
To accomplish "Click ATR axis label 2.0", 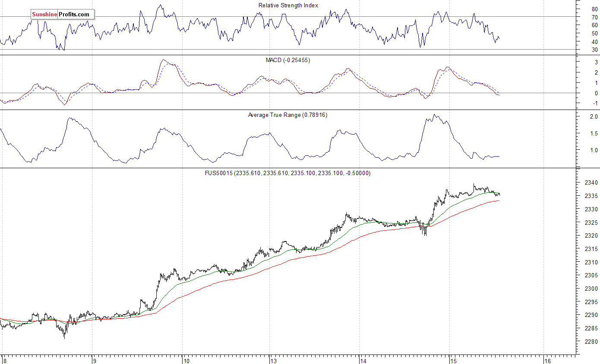I will pos(594,117).
